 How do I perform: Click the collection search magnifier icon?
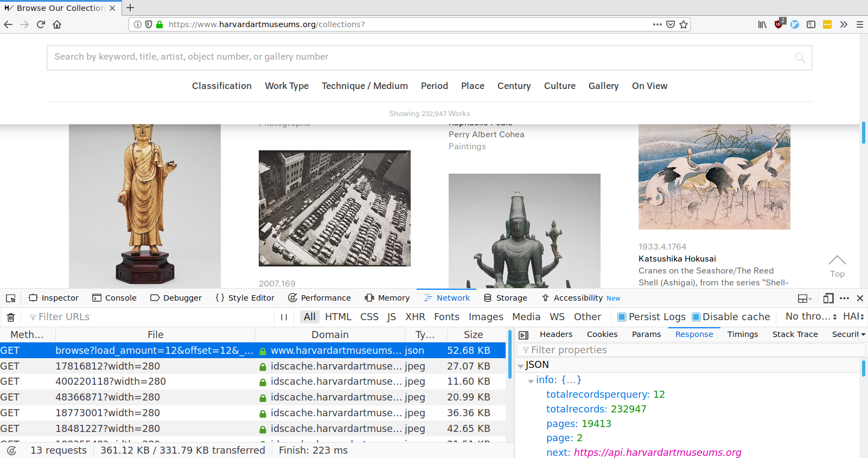pos(800,58)
